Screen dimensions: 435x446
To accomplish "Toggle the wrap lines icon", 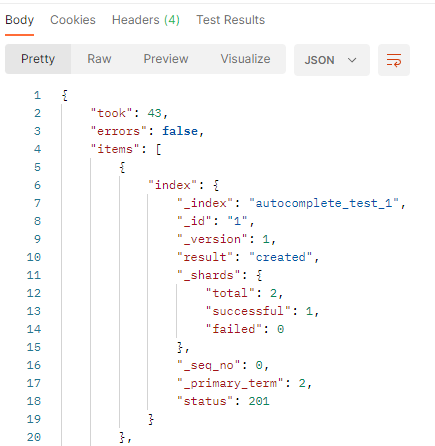I will 394,60.
